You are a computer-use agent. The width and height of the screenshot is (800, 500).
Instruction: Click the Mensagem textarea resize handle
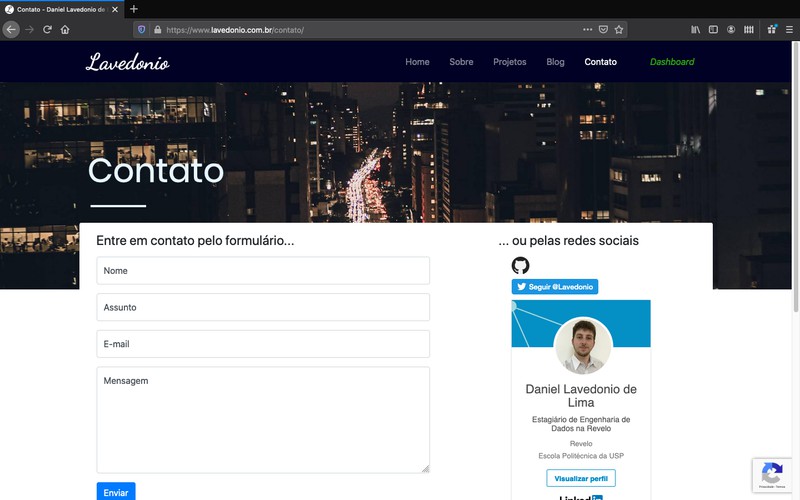point(426,469)
